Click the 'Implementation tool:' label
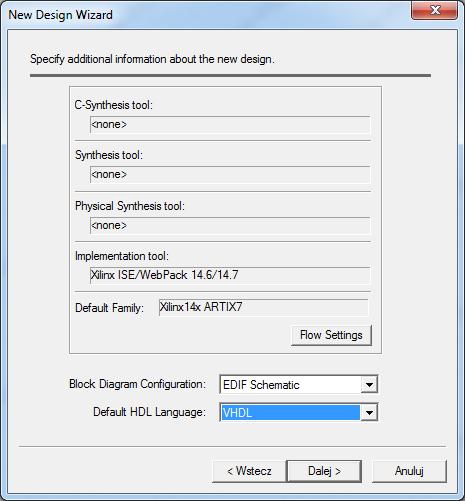Viewport: 465px width, 501px height. coord(122,256)
